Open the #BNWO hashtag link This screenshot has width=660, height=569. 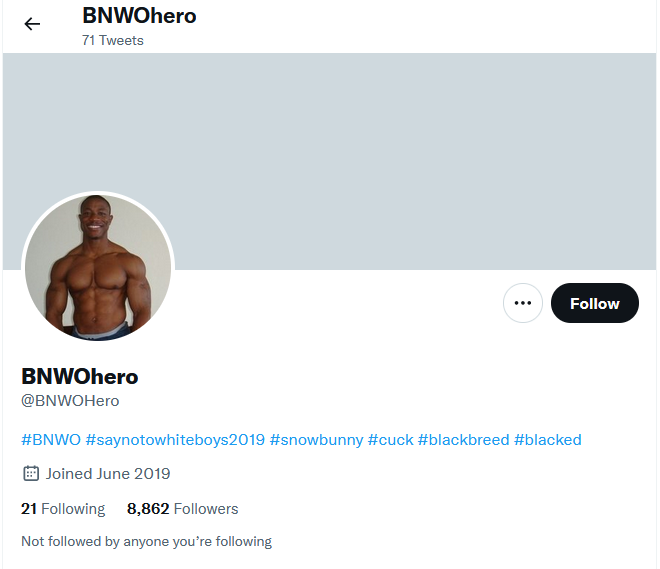[x=51, y=440]
